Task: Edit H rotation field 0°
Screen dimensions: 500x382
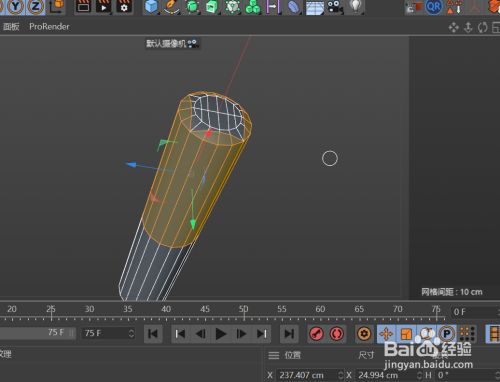Action: point(466,375)
